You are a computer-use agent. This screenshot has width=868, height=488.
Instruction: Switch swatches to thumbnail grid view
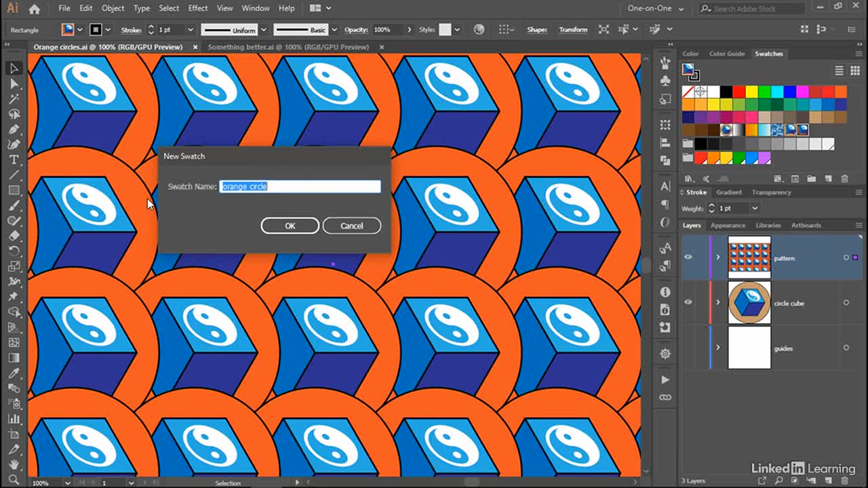(854, 70)
